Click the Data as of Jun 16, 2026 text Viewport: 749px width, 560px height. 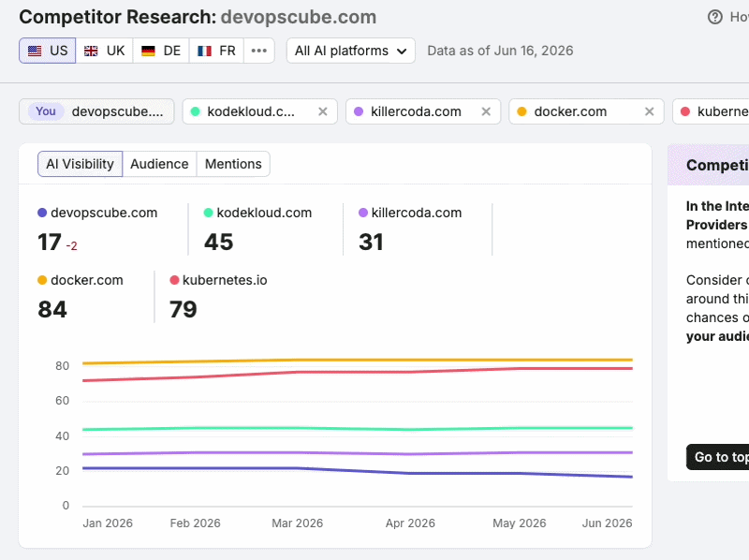click(x=500, y=51)
